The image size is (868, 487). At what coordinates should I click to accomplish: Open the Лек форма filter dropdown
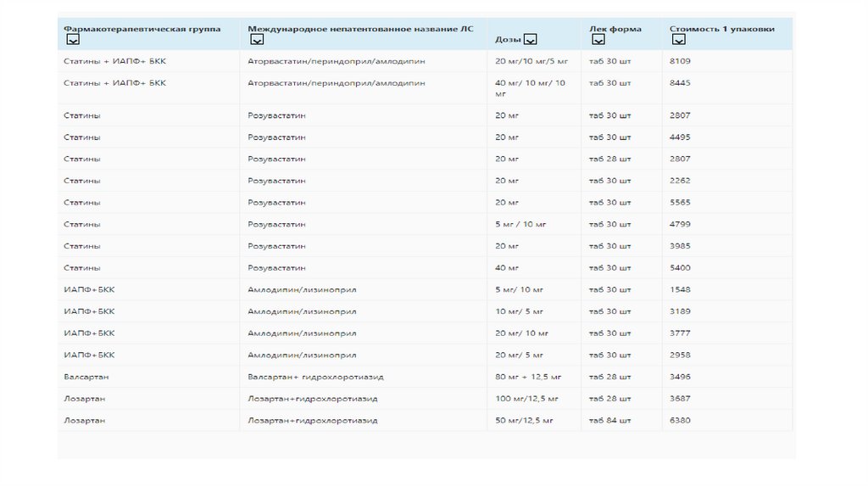[596, 40]
